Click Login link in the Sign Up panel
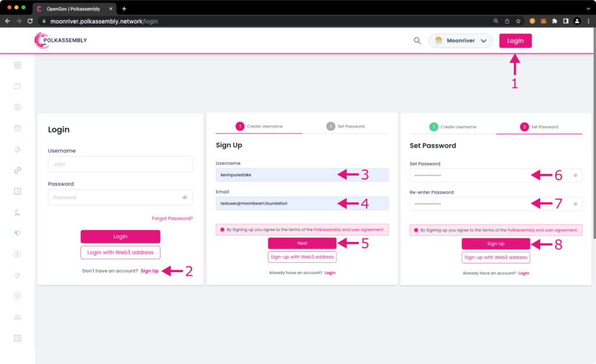596x364 pixels. [330, 273]
